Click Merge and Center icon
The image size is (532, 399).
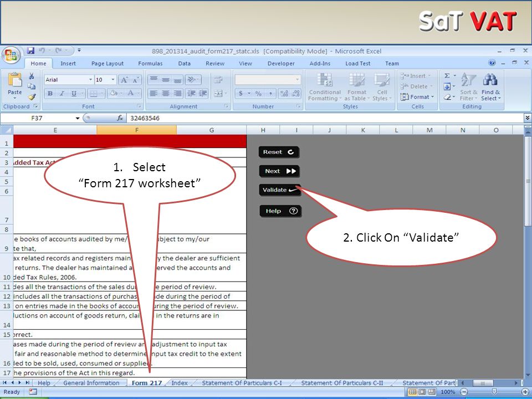click(218, 93)
